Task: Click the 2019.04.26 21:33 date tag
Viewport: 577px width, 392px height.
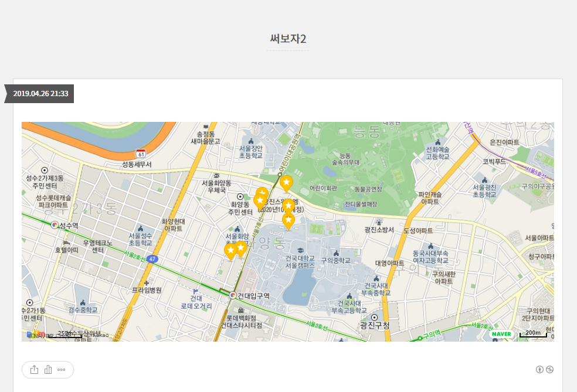Action: [x=41, y=93]
